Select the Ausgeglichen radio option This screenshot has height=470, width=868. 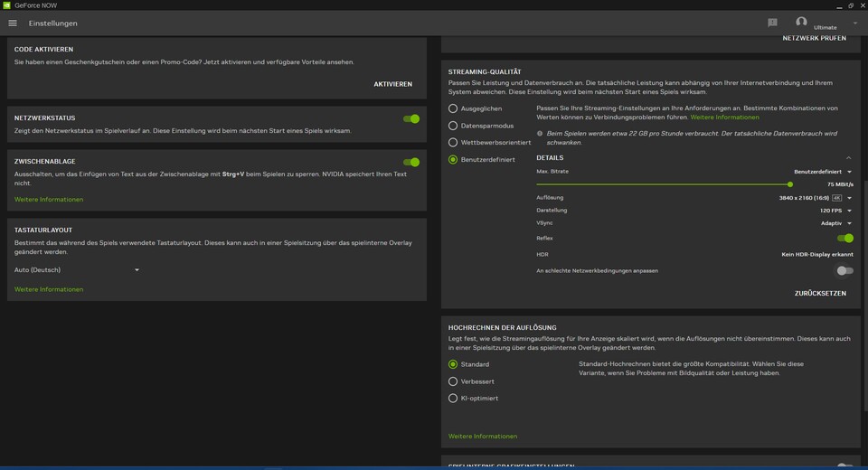[453, 108]
